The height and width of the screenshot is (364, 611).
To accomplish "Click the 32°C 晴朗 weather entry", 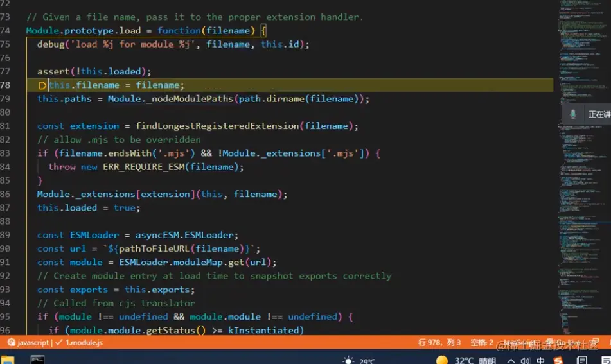I will click(466, 361).
